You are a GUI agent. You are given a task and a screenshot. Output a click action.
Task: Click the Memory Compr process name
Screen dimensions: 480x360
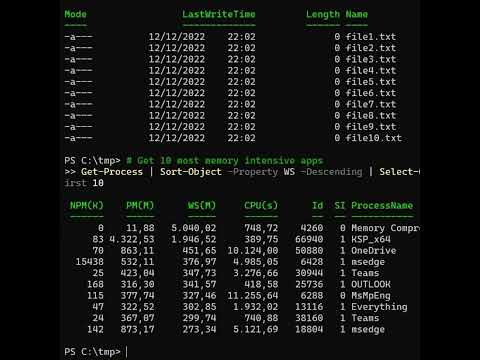click(x=385, y=228)
